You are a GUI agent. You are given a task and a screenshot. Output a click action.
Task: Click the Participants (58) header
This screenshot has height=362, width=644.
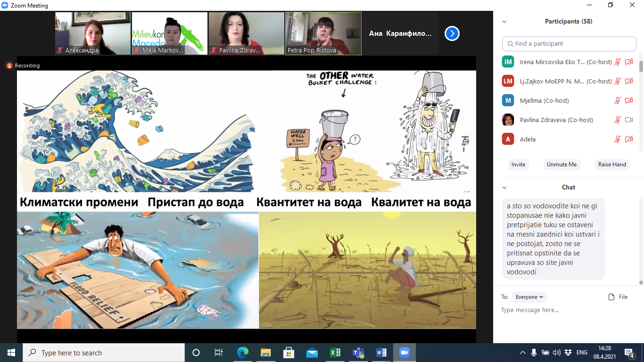[x=569, y=22]
